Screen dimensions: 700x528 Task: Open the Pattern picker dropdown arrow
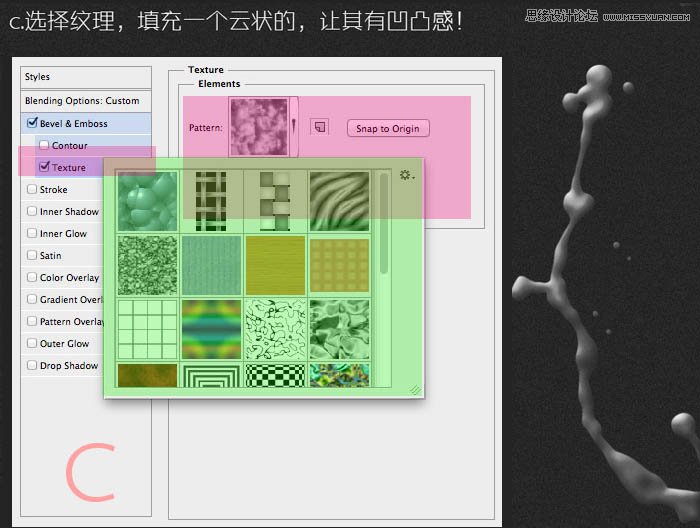coord(294,127)
